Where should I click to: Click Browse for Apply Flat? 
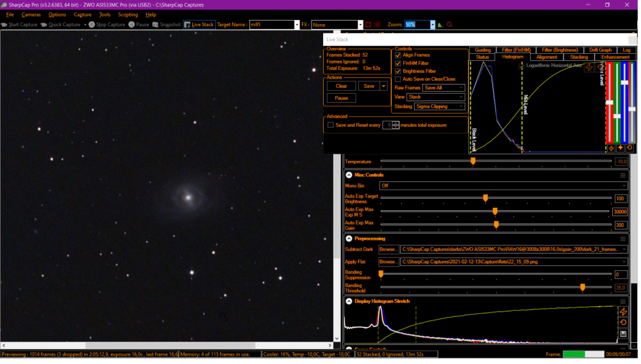(388, 262)
